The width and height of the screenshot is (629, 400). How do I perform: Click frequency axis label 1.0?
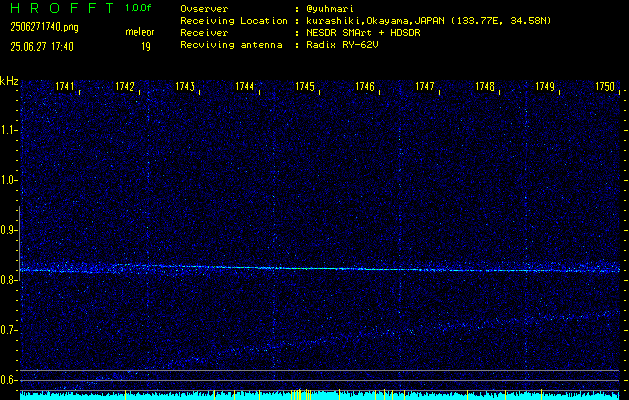8,180
